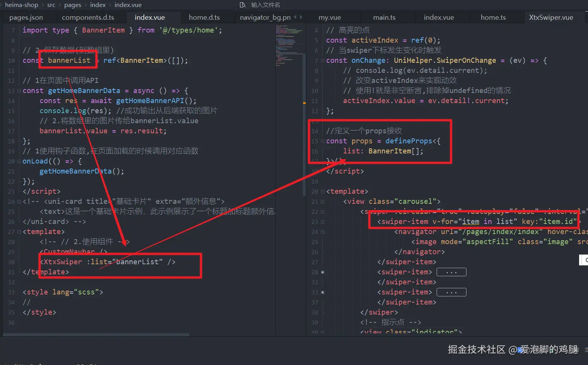Click index folder in the breadcrumb path
This screenshot has height=365, width=588.
(98, 5)
